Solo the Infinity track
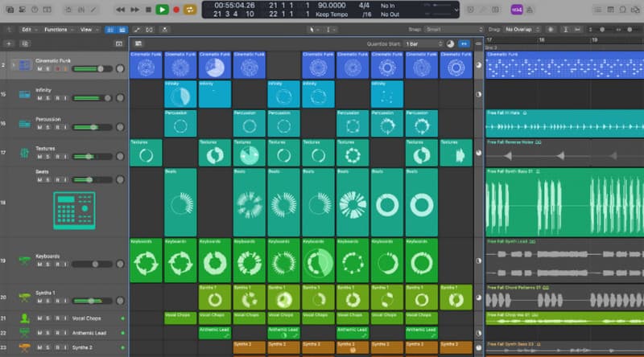 48,98
